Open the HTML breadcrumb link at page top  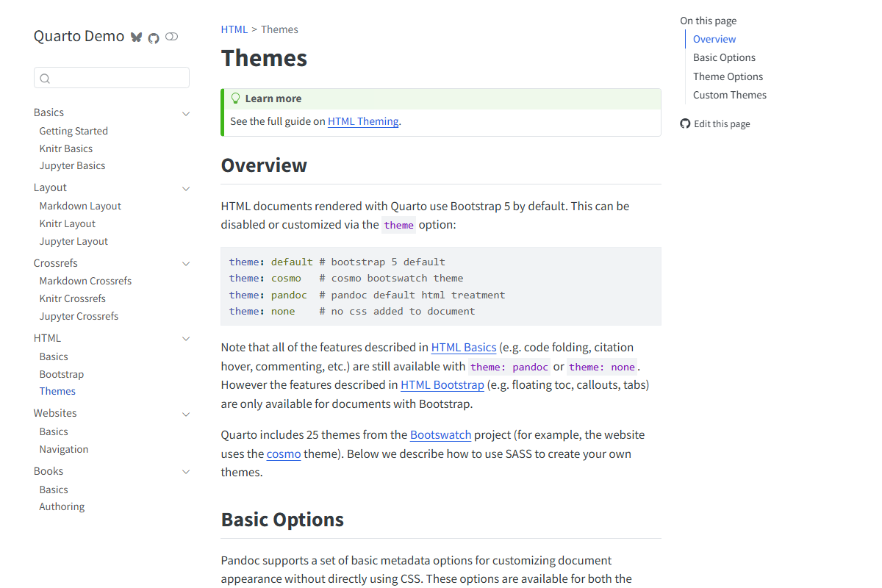coord(234,29)
